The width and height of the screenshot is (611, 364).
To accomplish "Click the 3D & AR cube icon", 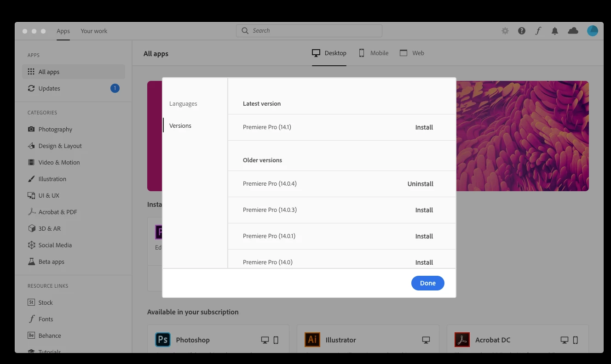I will [x=31, y=228].
